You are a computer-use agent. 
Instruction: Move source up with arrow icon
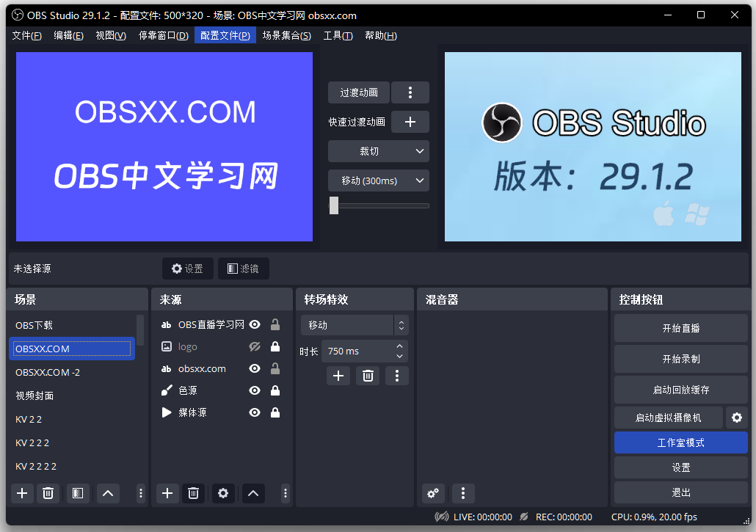tap(253, 493)
